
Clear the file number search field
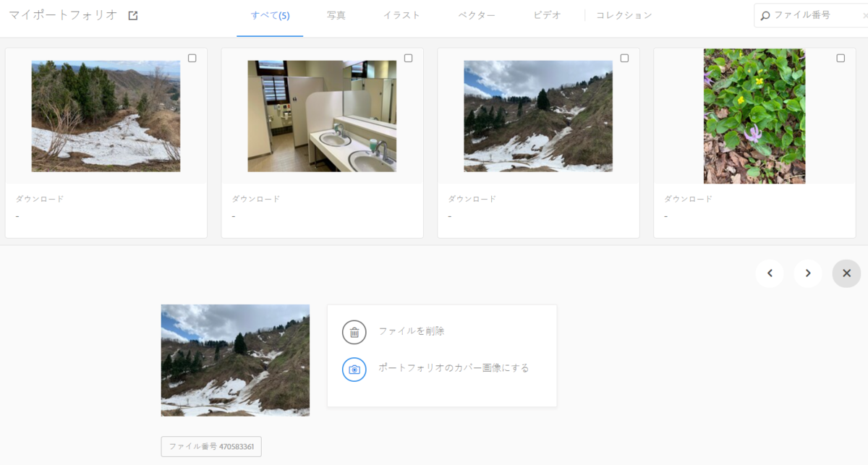pyautogui.click(x=856, y=15)
